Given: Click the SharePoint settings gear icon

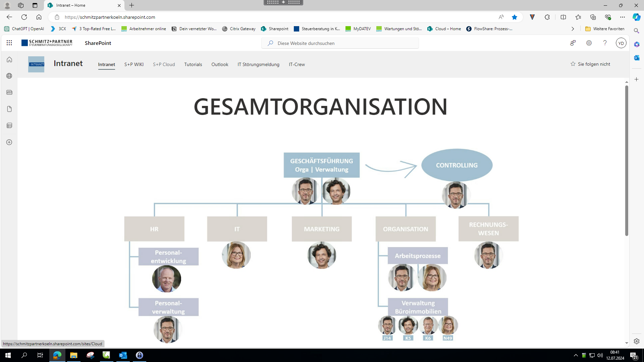Looking at the screenshot, I should pyautogui.click(x=589, y=43).
